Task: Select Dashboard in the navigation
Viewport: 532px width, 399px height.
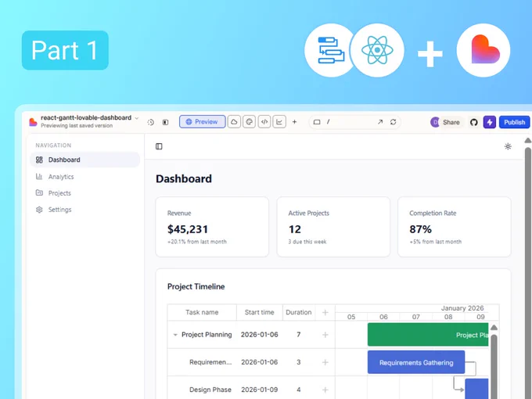Action: (x=84, y=160)
